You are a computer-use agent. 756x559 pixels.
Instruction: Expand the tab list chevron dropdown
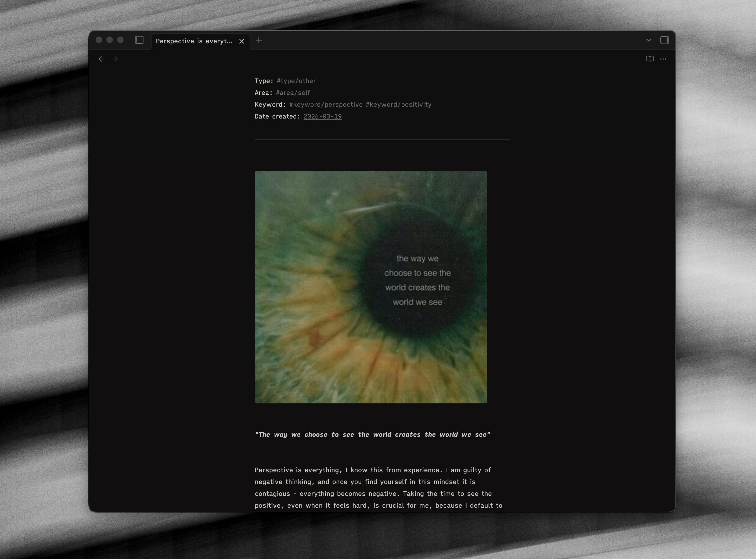649,40
